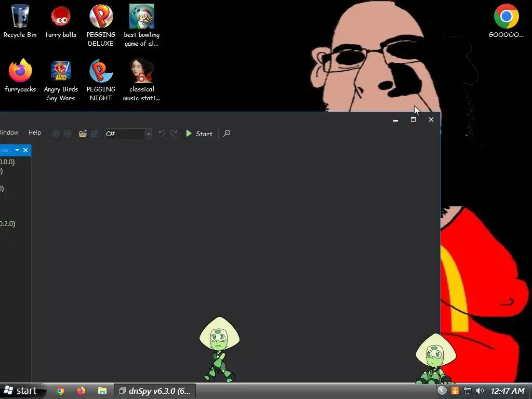Open the Recycle Bin desktop icon

20,21
